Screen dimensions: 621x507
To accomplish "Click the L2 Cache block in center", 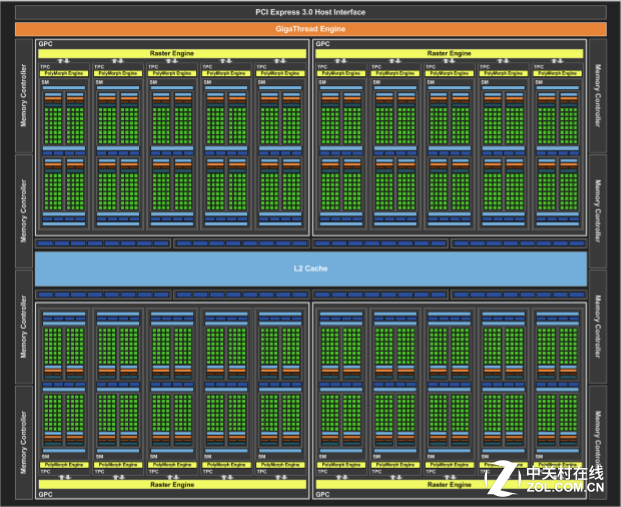I will point(310,268).
